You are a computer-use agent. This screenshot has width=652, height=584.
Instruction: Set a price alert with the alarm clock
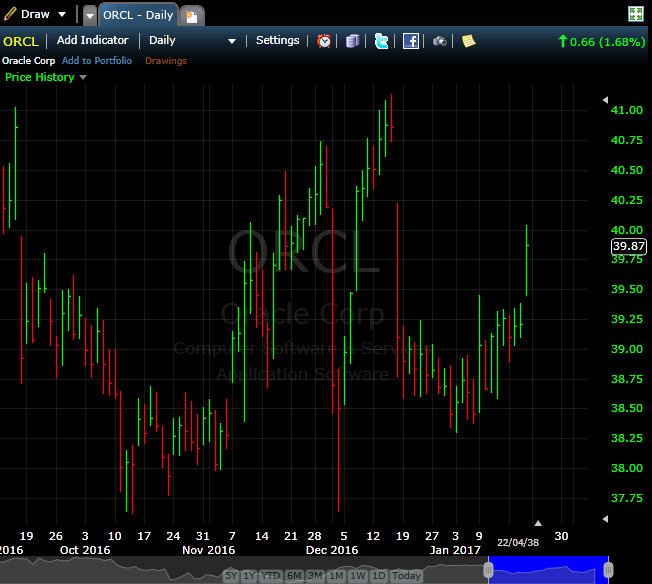click(324, 41)
